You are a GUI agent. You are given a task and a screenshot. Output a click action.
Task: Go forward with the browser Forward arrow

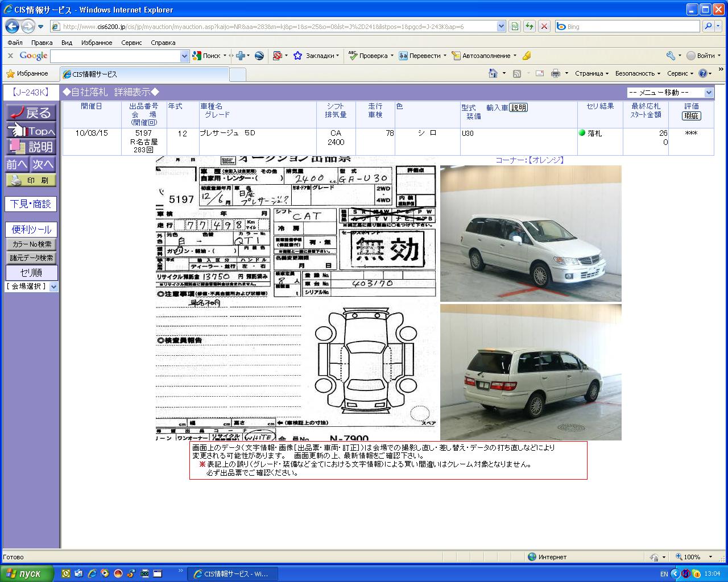27,26
